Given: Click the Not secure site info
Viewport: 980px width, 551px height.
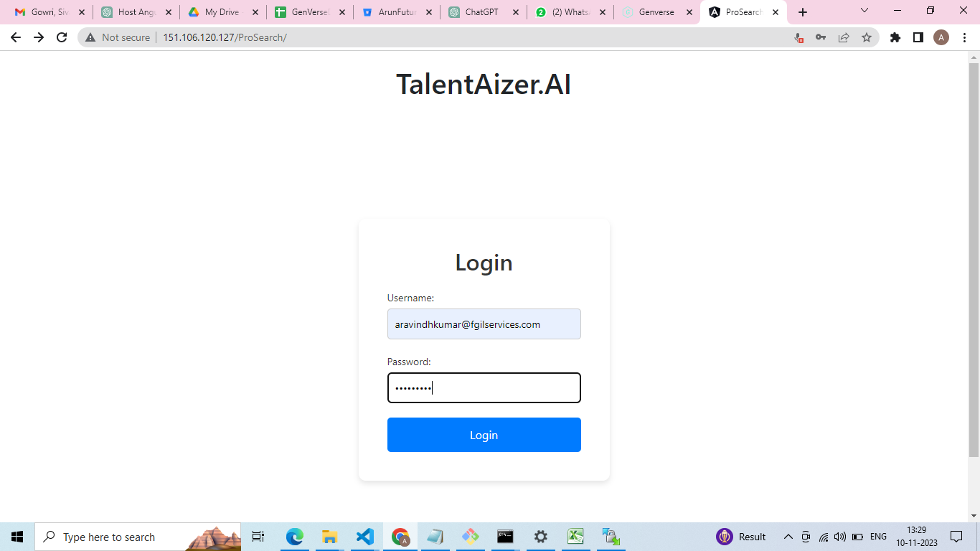Looking at the screenshot, I should (118, 37).
